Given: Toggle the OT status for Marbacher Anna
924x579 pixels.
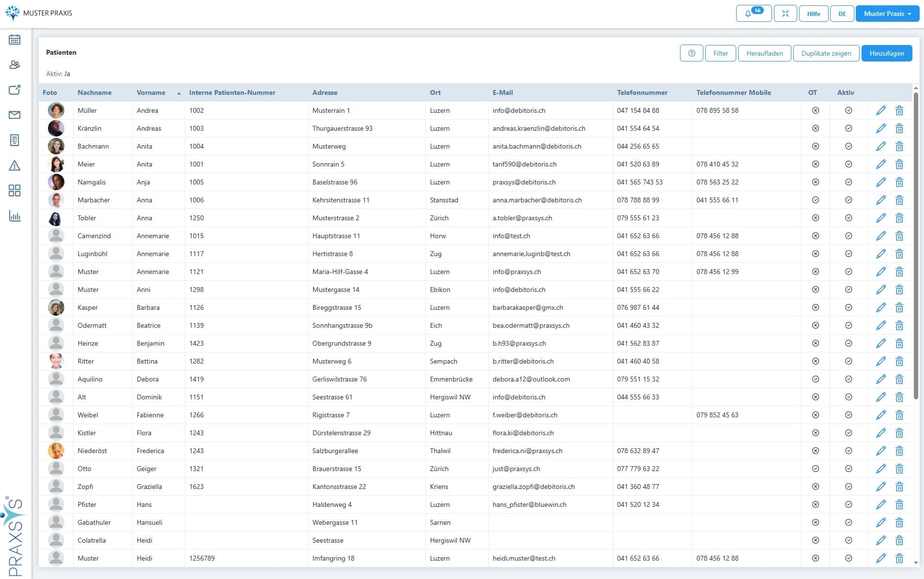Looking at the screenshot, I should pos(816,200).
